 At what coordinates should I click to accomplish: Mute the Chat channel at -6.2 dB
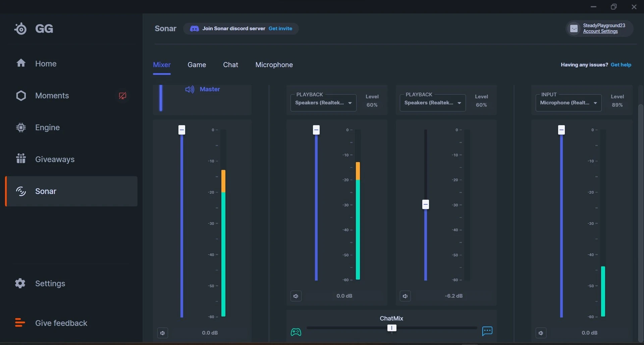[405, 296]
